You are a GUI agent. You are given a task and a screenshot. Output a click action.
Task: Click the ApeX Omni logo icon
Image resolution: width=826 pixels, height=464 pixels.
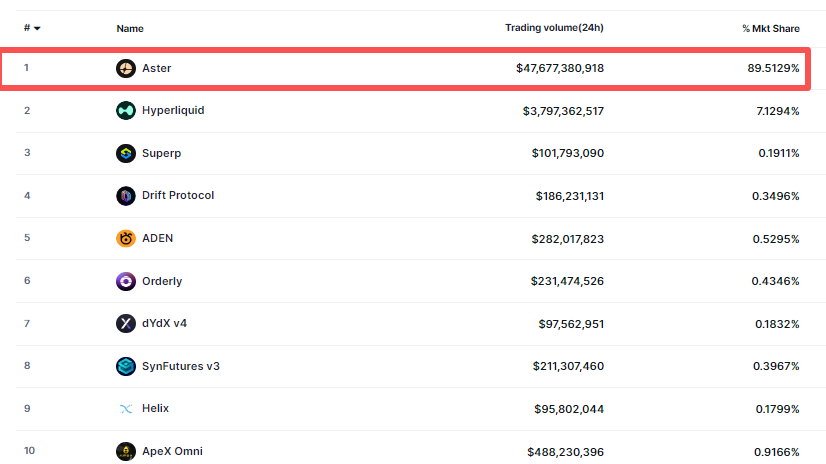125,451
